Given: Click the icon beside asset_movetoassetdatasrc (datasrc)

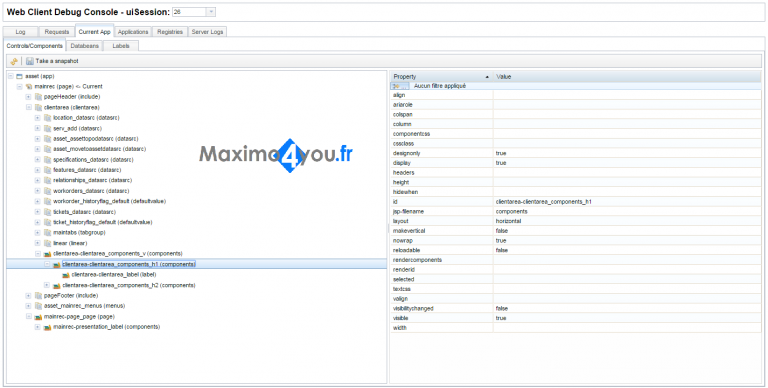Looking at the screenshot, I should (48, 149).
